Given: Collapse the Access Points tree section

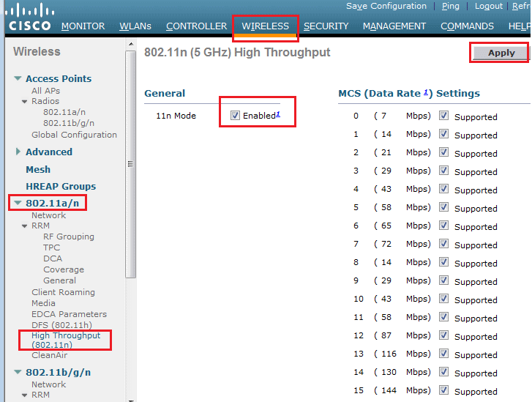Looking at the screenshot, I should click(x=18, y=78).
